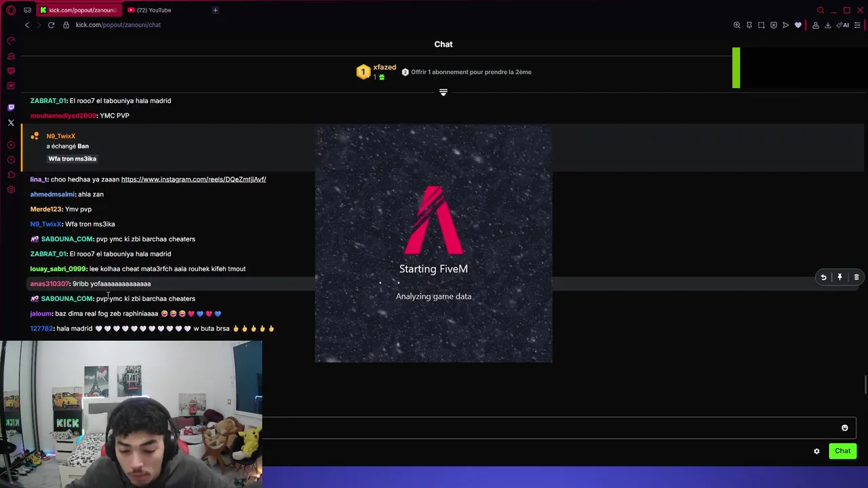The width and height of the screenshot is (868, 488).
Task: Open the M sidebar panel icon
Action: coord(11,85)
